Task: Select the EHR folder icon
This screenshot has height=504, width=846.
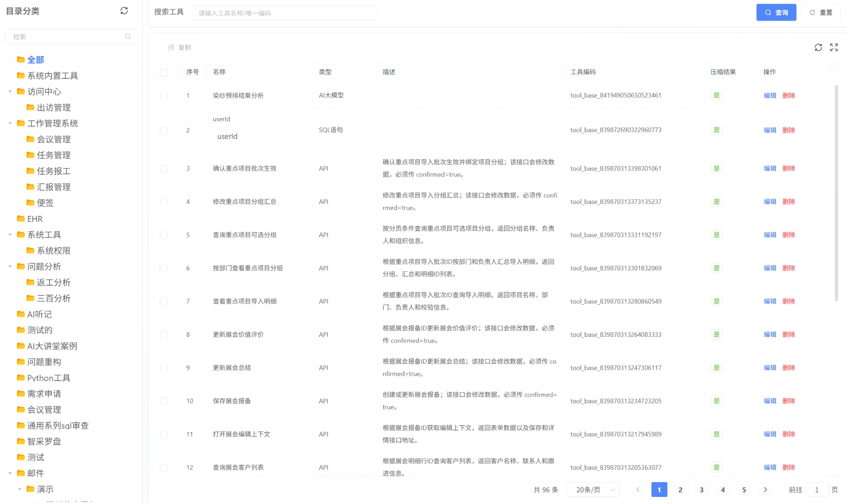Action: (21, 218)
